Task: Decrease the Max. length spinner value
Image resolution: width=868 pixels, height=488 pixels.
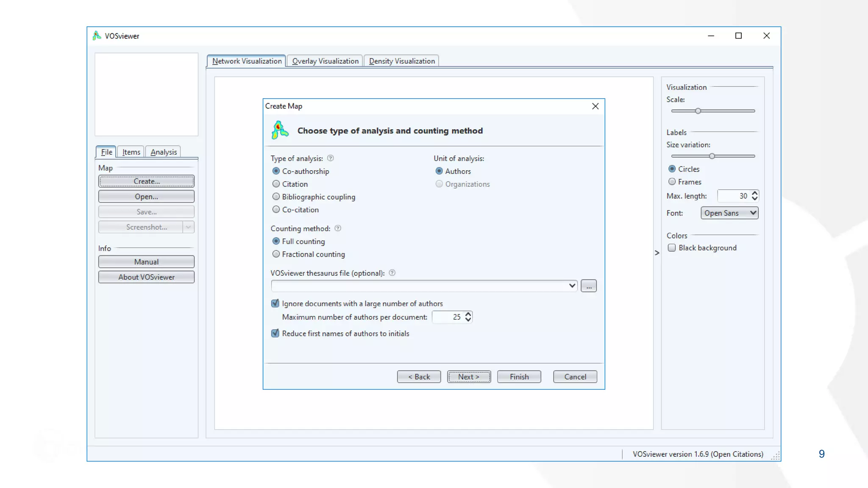Action: (x=754, y=199)
